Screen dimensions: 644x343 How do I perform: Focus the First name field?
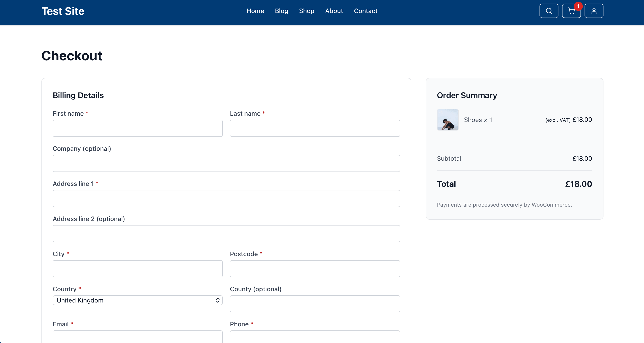(138, 129)
